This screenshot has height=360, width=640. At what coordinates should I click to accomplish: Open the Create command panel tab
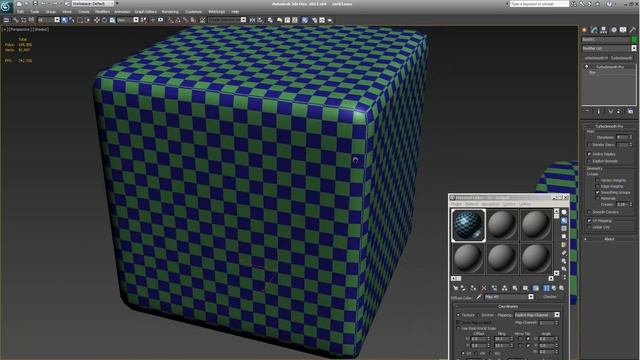pyautogui.click(x=584, y=29)
